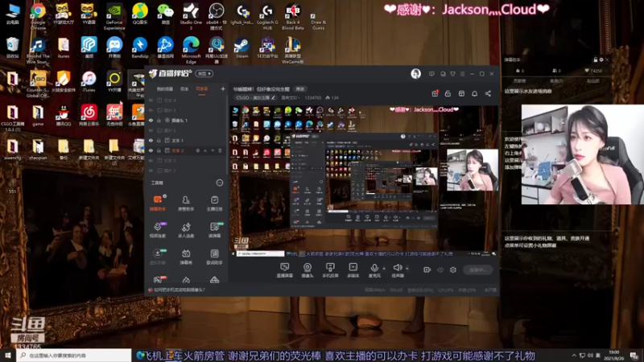Image resolution: width=644 pixels, height=362 pixels.
Task: Move the 文本 2 source down
Action: pos(213,150)
